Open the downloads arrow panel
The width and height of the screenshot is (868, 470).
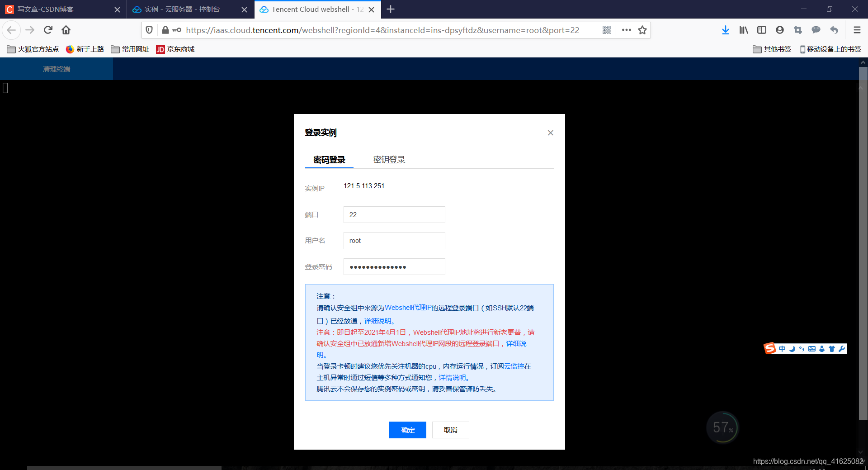coord(725,30)
